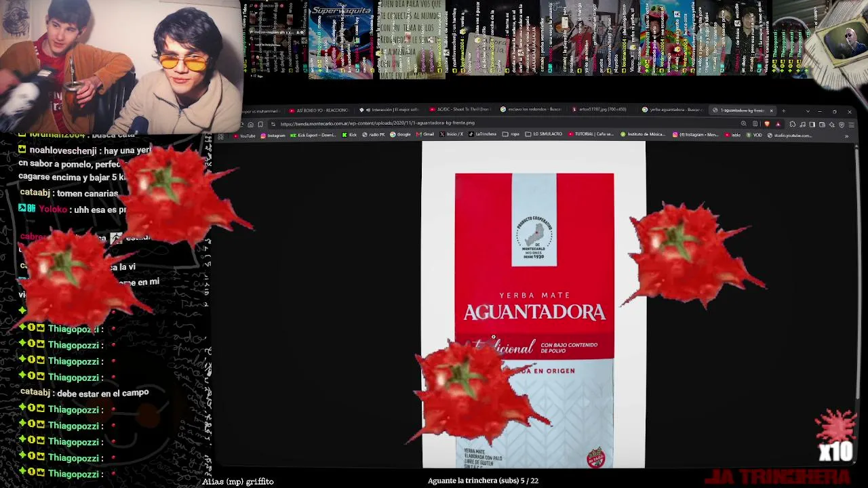Image resolution: width=868 pixels, height=488 pixels.
Task: Click the browser page vertical scrollbar
Action: (x=857, y=271)
